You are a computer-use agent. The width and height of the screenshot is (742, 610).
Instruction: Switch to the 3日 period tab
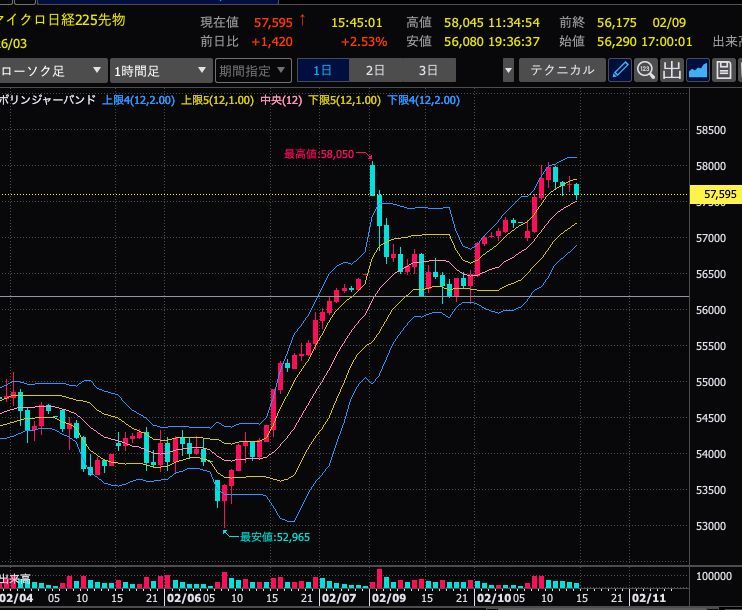click(x=428, y=71)
